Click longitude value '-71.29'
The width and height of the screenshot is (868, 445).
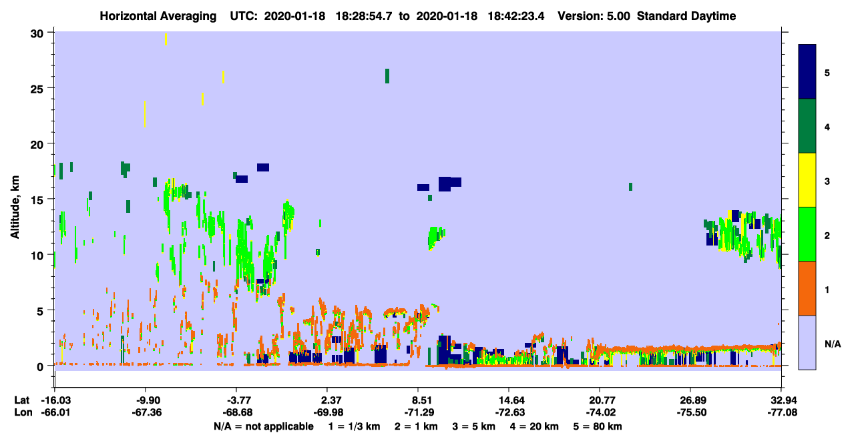(418, 413)
